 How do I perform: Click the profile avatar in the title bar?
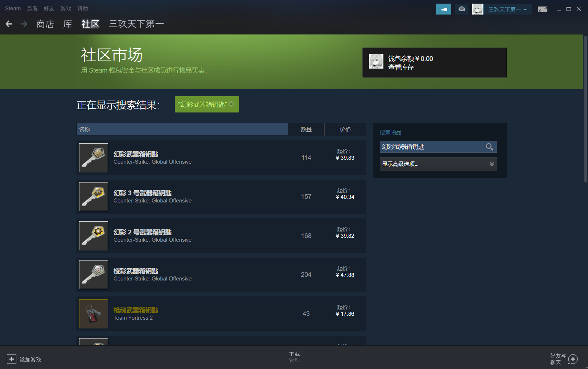click(x=477, y=9)
